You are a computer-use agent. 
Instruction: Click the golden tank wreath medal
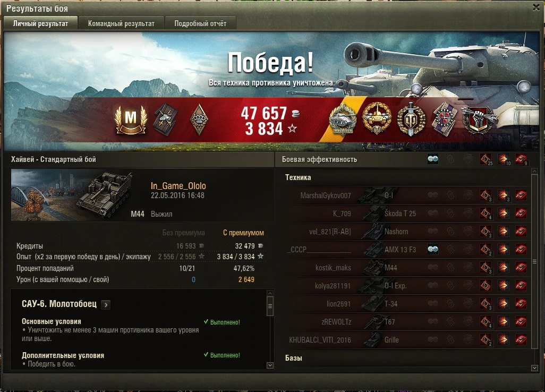[377, 119]
